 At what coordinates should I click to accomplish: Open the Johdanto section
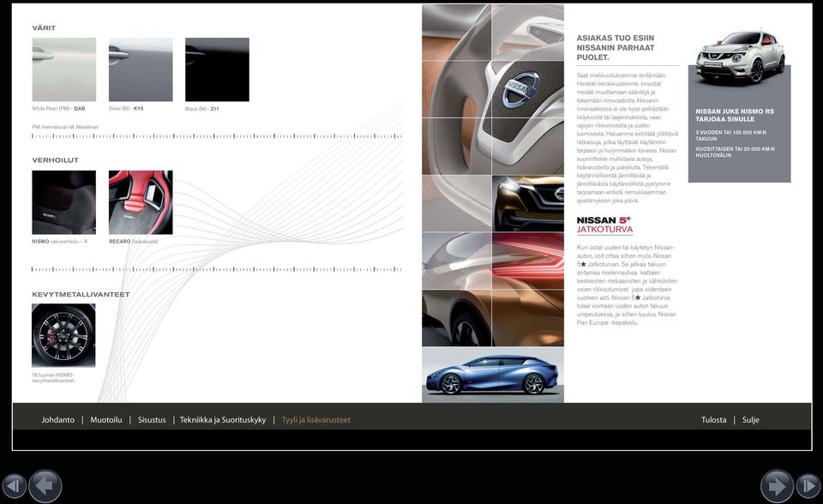tap(57, 420)
